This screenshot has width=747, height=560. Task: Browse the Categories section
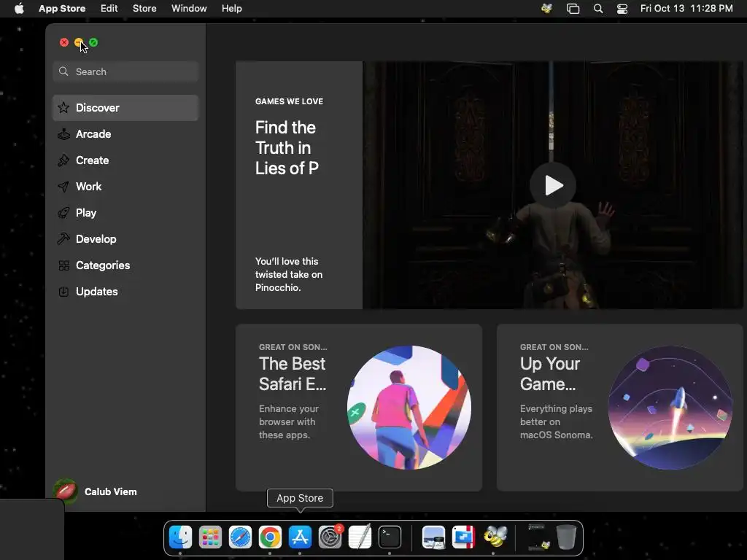pyautogui.click(x=125, y=265)
